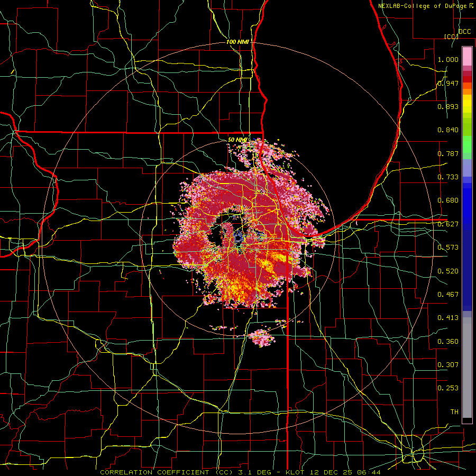
Task: Click the 0.787 color scale label
Action: [448, 153]
